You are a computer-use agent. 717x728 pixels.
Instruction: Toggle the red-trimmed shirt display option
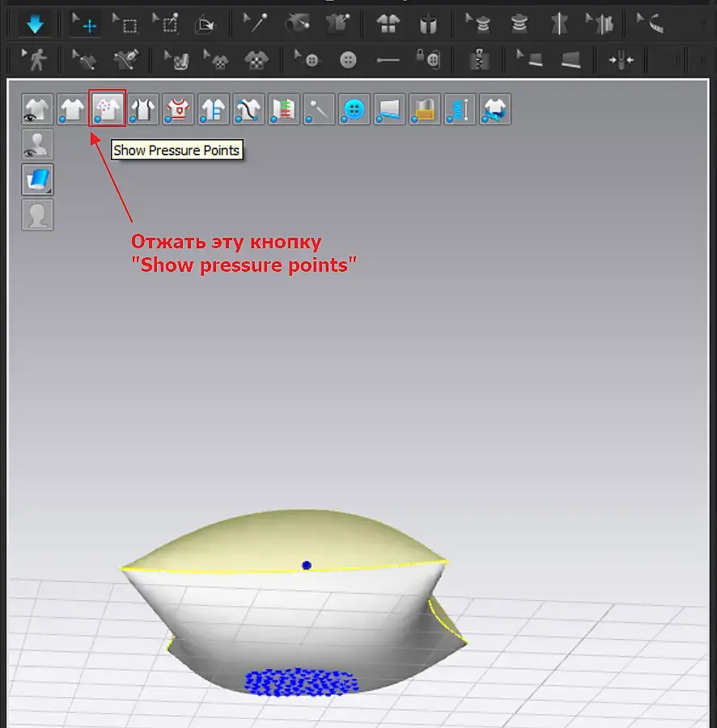tap(178, 109)
